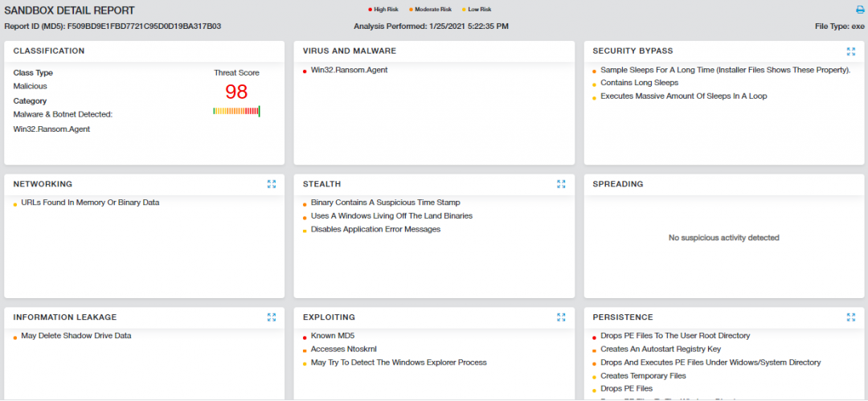
Task: Expand the Networking panel
Action: pos(272,184)
